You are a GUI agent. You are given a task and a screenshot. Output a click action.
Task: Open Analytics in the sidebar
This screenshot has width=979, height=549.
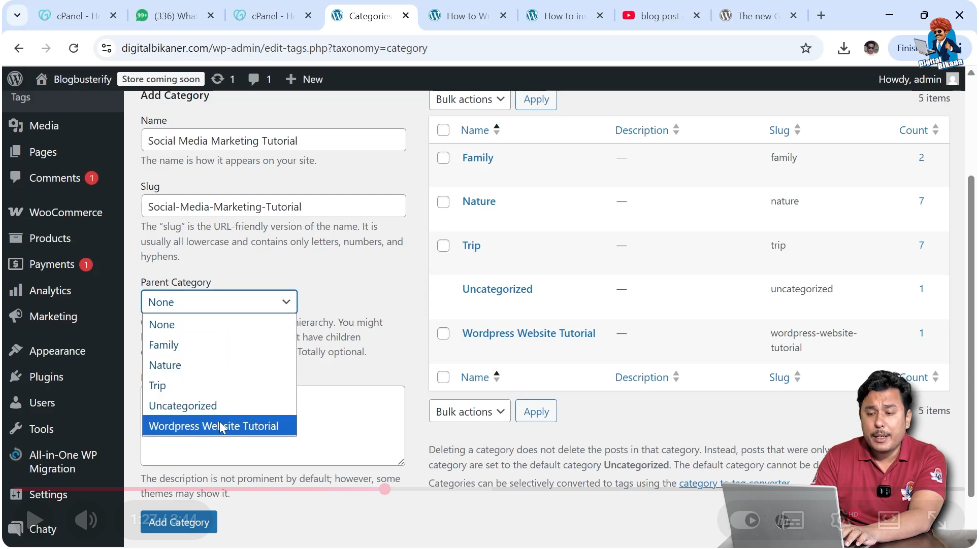tap(50, 290)
